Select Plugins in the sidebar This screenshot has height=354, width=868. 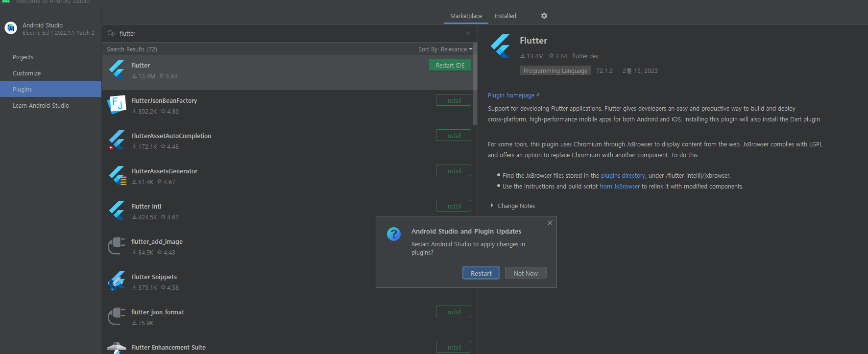tap(51, 89)
